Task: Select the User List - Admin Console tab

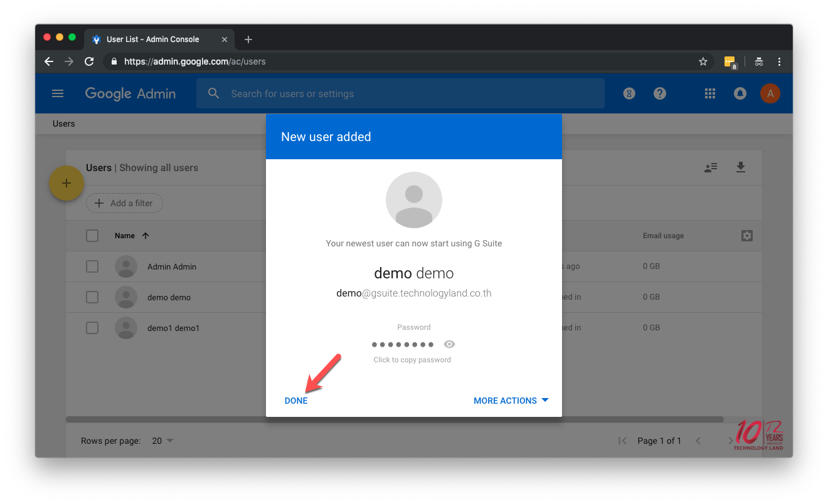Action: pyautogui.click(x=160, y=39)
